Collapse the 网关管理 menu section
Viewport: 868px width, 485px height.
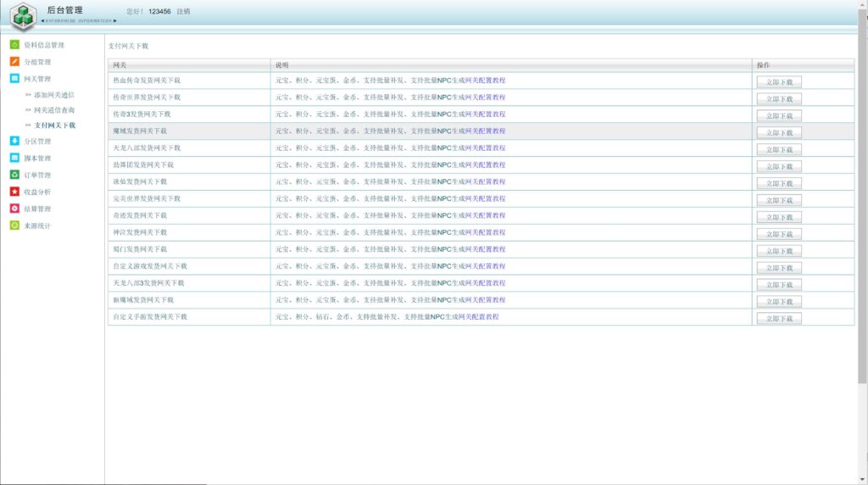(37, 79)
